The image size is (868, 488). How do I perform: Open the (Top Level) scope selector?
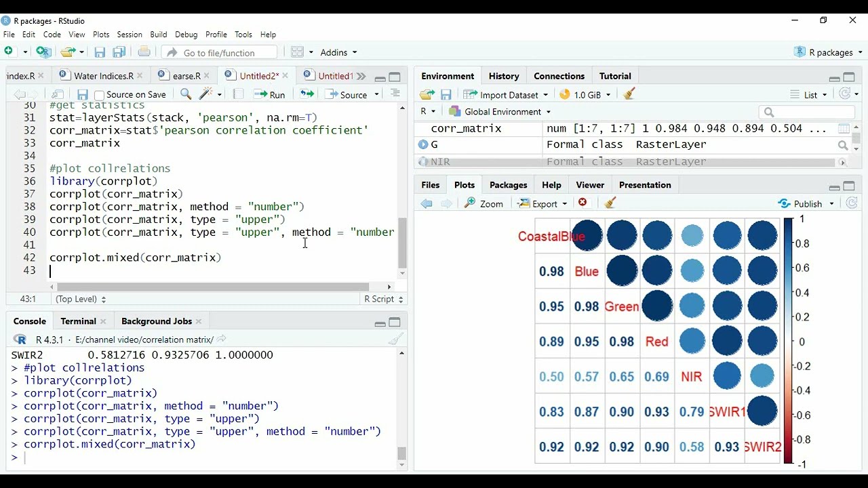coord(81,299)
